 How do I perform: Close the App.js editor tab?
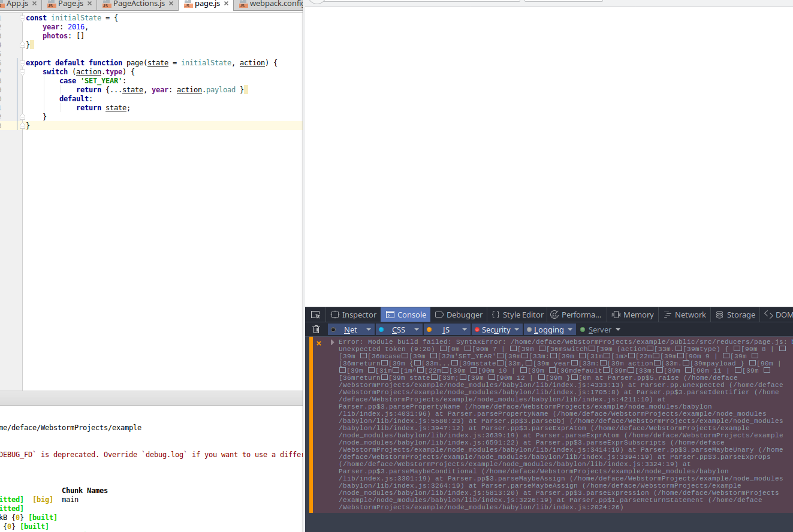(34, 4)
